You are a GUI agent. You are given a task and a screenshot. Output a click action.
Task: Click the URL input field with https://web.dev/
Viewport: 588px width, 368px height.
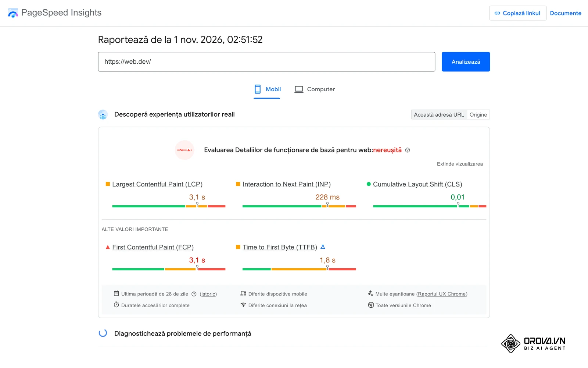266,62
